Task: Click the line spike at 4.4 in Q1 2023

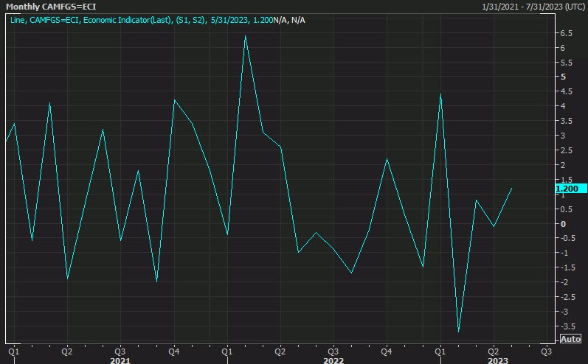Action: [440, 94]
